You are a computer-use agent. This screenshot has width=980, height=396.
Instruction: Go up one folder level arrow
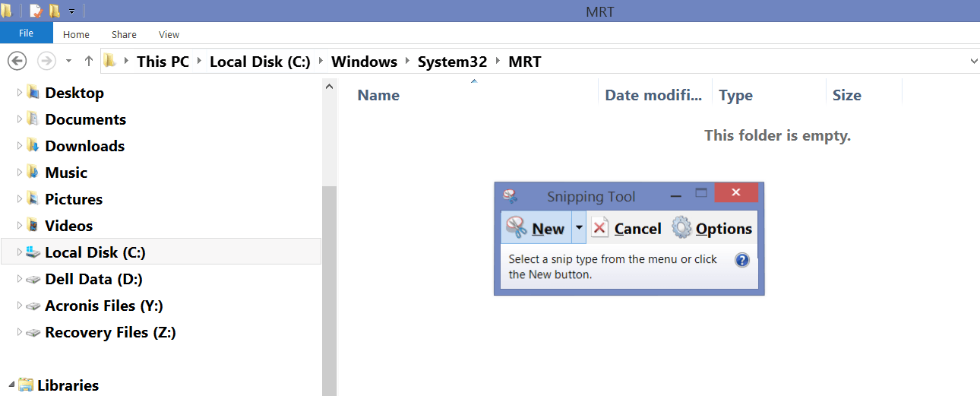point(89,61)
